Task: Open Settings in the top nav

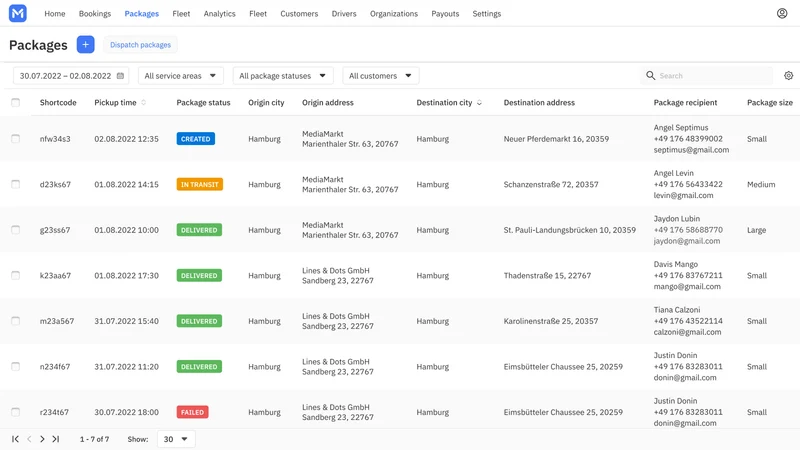Action: pos(487,14)
